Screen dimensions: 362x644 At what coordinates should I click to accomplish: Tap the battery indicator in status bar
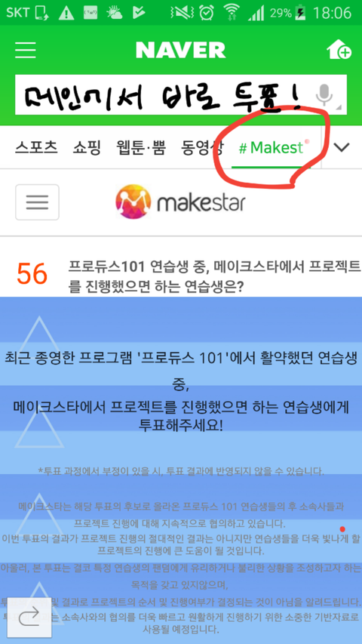(301, 13)
